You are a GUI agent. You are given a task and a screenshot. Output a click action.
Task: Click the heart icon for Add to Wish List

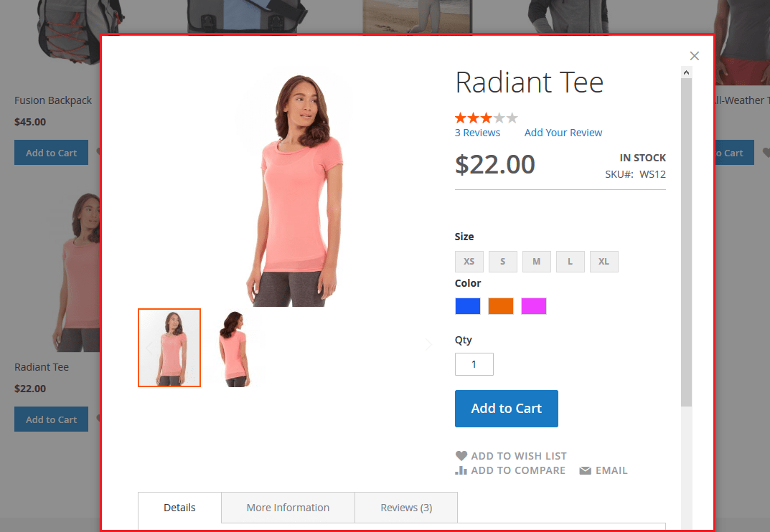461,456
